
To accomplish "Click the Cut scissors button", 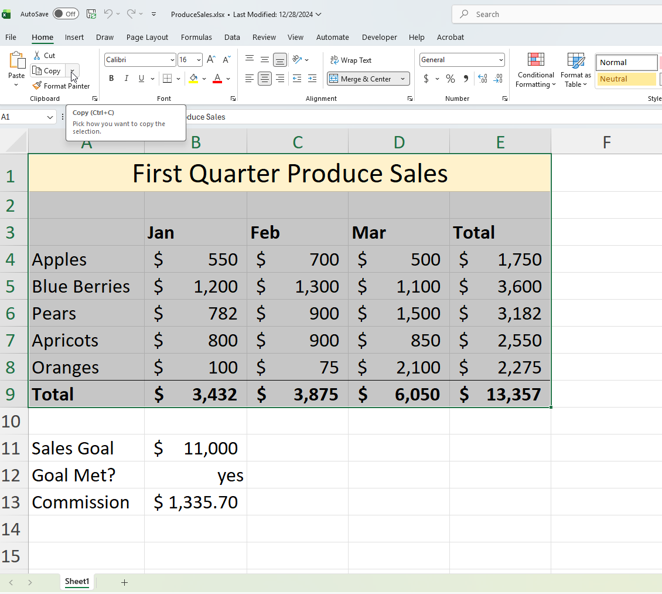I will pyautogui.click(x=44, y=55).
